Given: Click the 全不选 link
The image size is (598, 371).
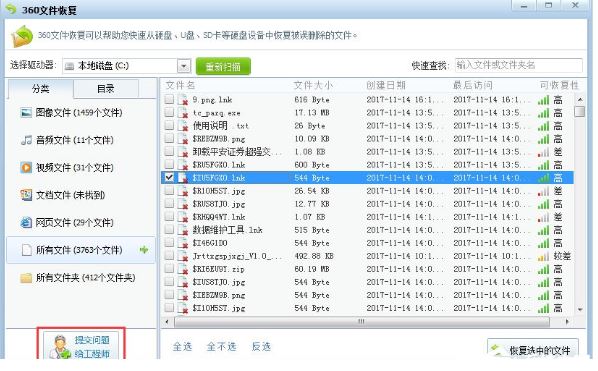Looking at the screenshot, I should click(222, 347).
